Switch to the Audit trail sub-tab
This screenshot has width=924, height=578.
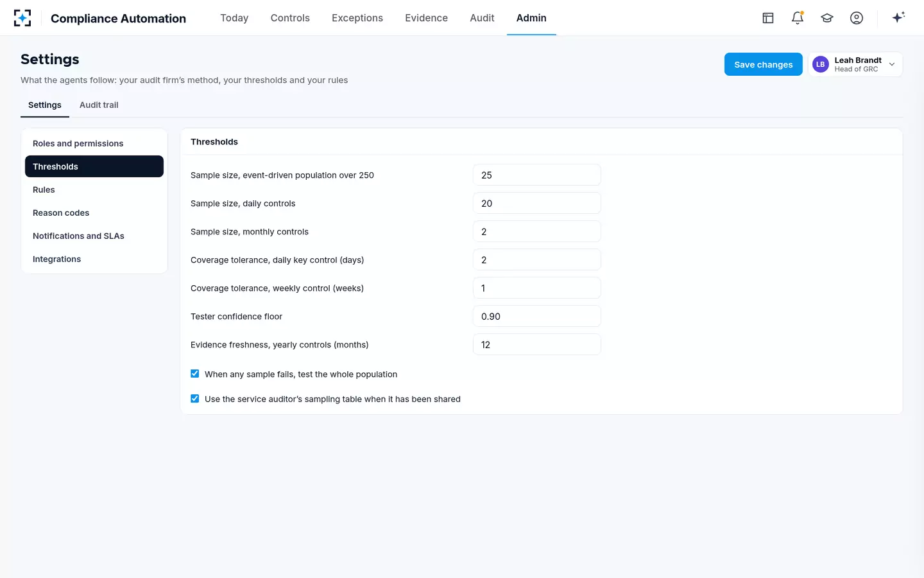[99, 105]
